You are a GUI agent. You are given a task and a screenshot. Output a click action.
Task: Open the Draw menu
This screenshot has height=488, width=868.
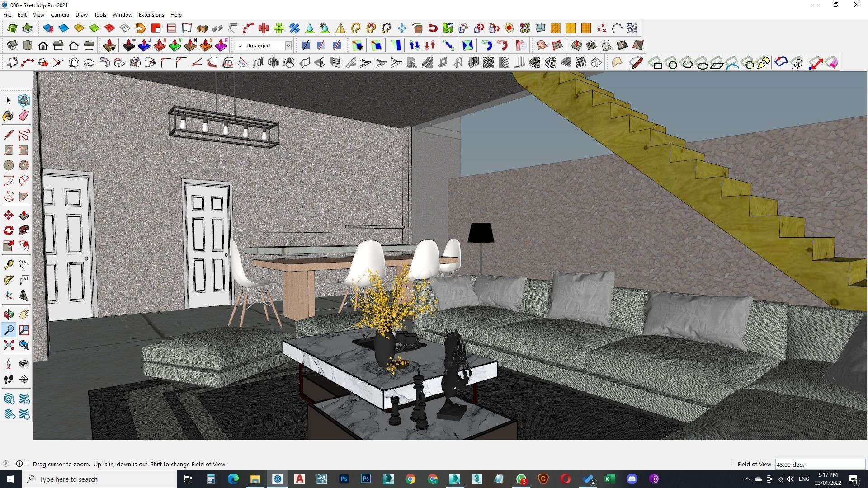81,15
